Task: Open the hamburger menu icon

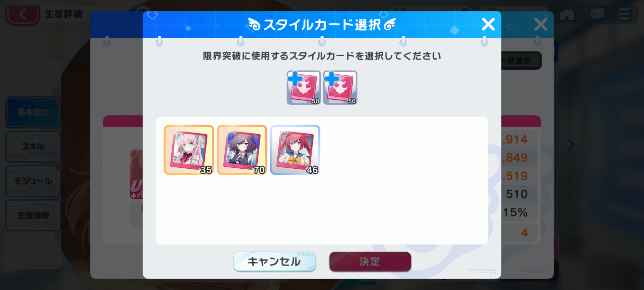Action: pos(625,14)
